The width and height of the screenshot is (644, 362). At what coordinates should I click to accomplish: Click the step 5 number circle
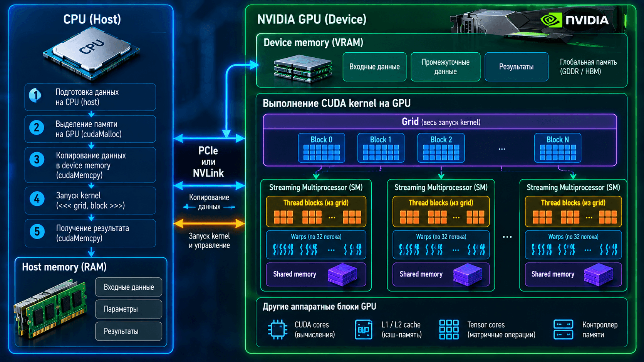pos(37,232)
